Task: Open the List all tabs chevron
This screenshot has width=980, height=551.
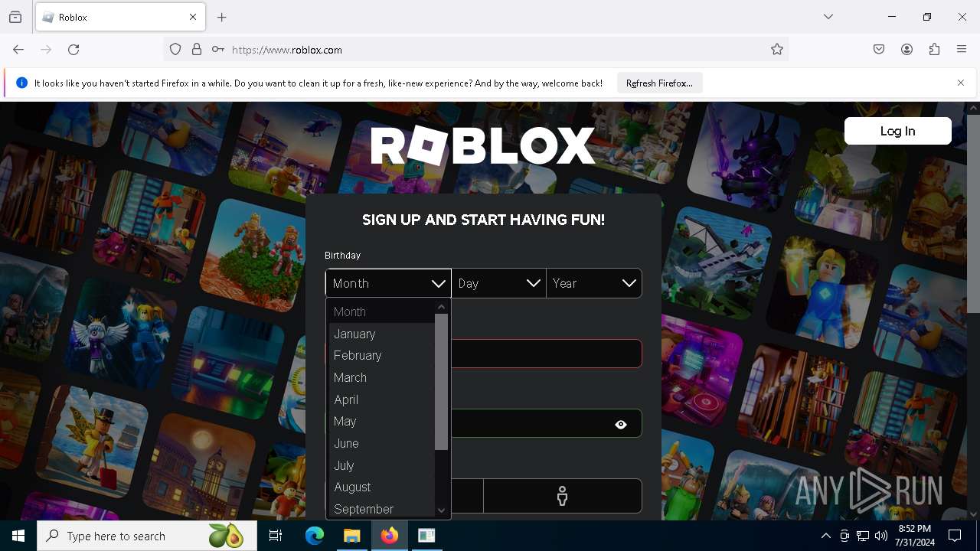Action: pos(828,17)
